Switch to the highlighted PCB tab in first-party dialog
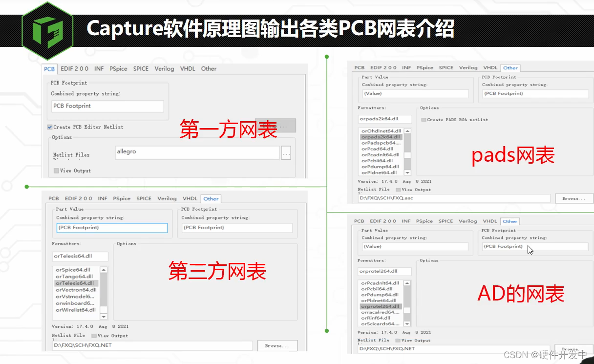 tap(49, 69)
